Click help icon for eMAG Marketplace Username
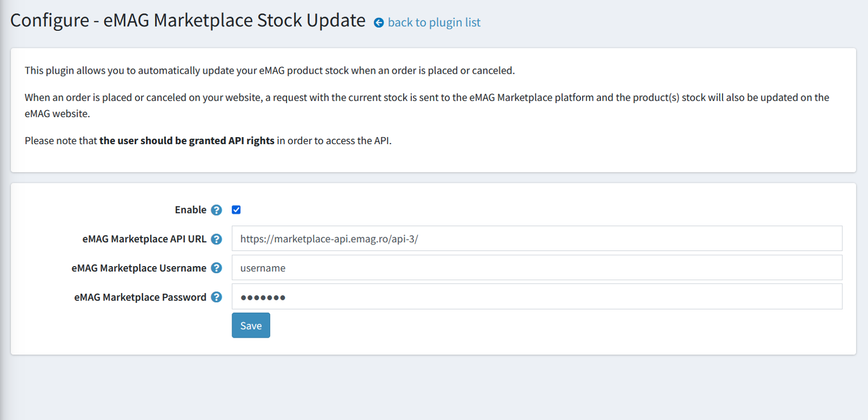This screenshot has height=420, width=868. tap(216, 268)
